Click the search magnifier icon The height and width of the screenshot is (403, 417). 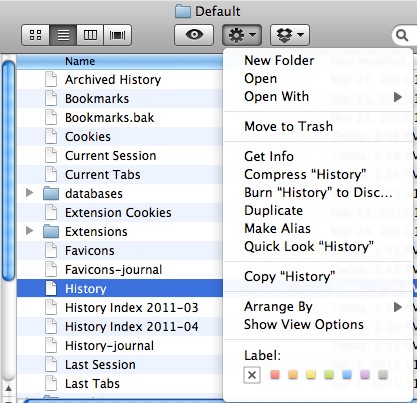coord(402,35)
